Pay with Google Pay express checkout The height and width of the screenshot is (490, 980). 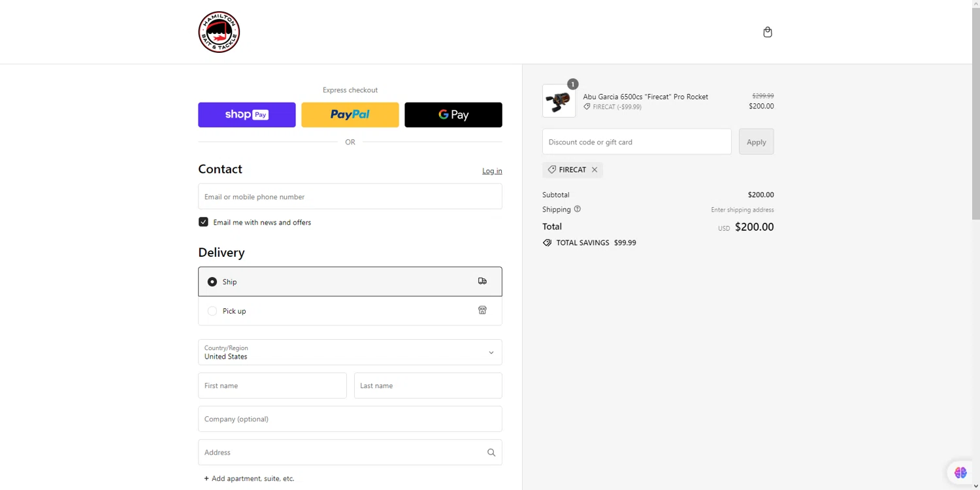(x=453, y=115)
